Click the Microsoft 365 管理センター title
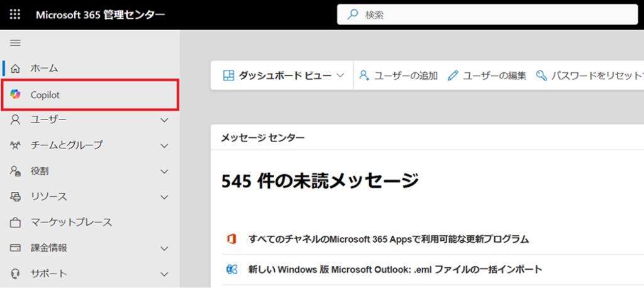This screenshot has width=644, height=288. point(100,15)
